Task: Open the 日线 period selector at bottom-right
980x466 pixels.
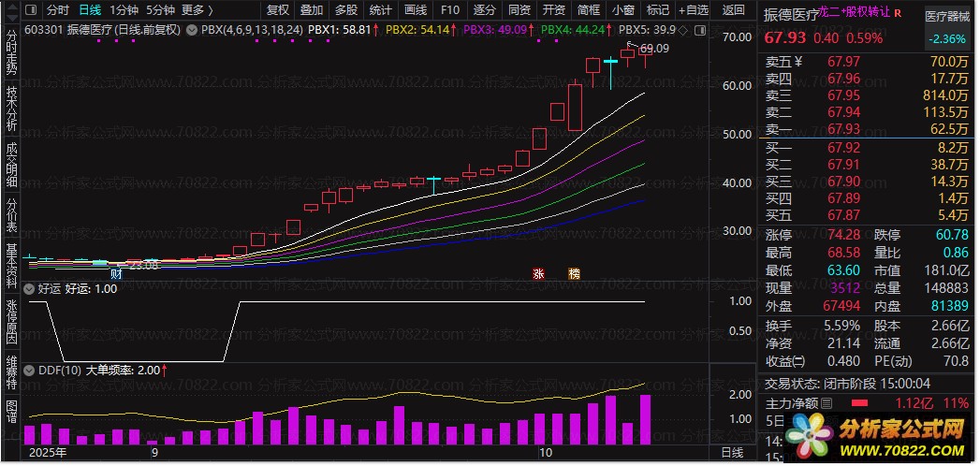Action: pos(733,452)
